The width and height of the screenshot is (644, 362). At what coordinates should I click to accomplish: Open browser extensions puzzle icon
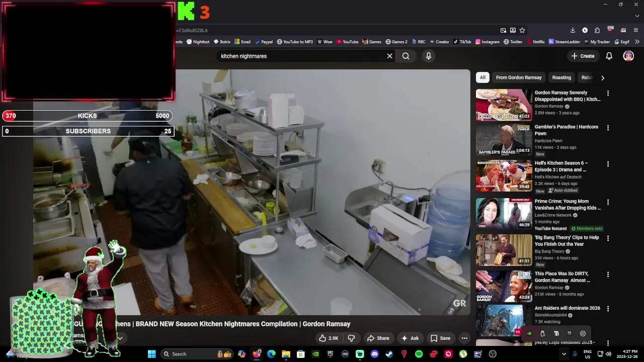(597, 30)
